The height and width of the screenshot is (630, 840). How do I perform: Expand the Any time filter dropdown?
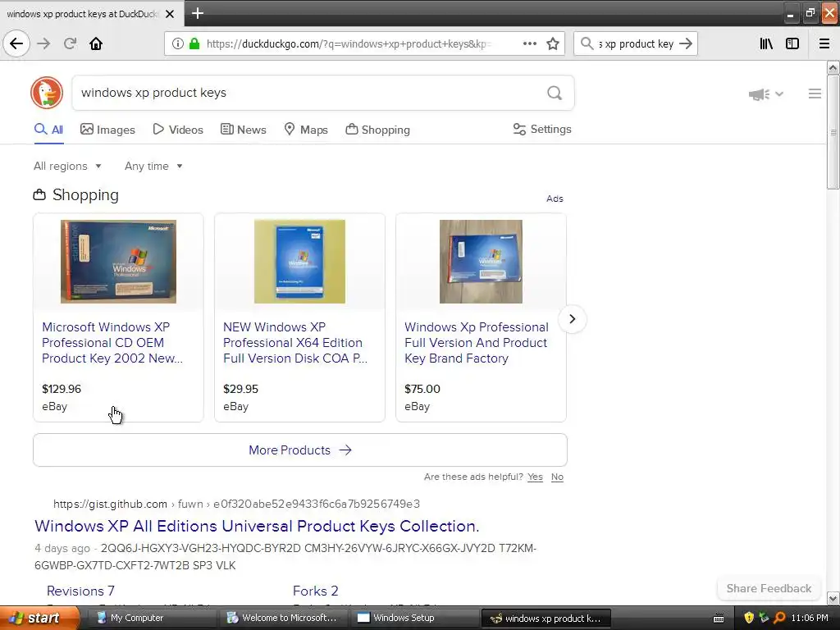(x=153, y=166)
